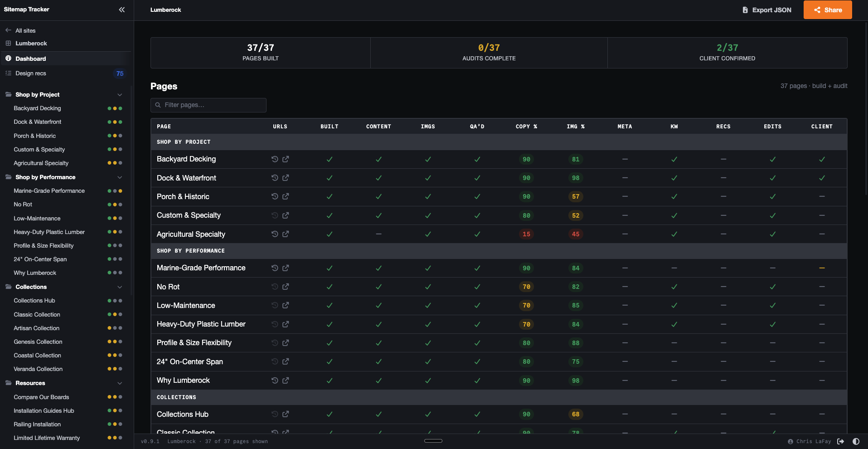Open external link icon for Backyard Decking row
This screenshot has width=868, height=449.
[x=286, y=159]
